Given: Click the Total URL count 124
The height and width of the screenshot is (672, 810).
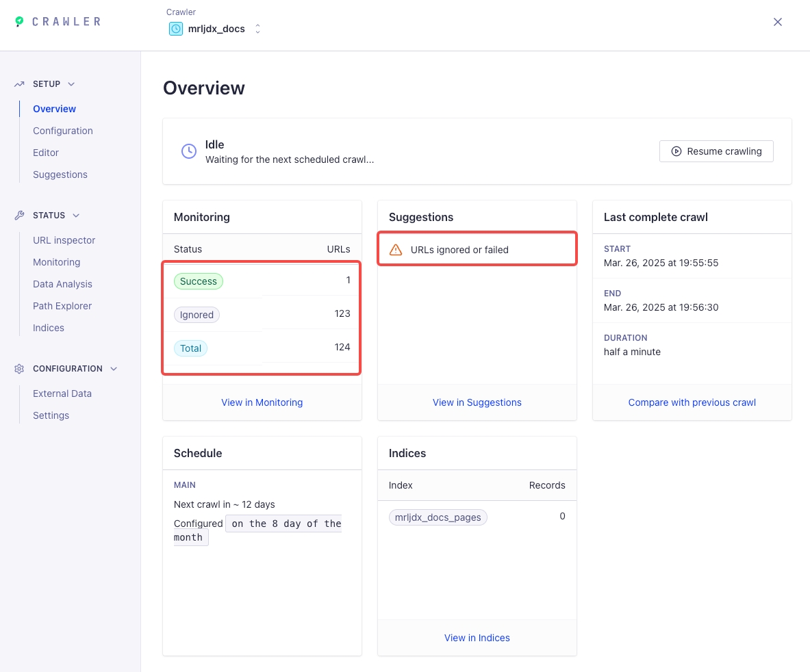Looking at the screenshot, I should point(342,348).
